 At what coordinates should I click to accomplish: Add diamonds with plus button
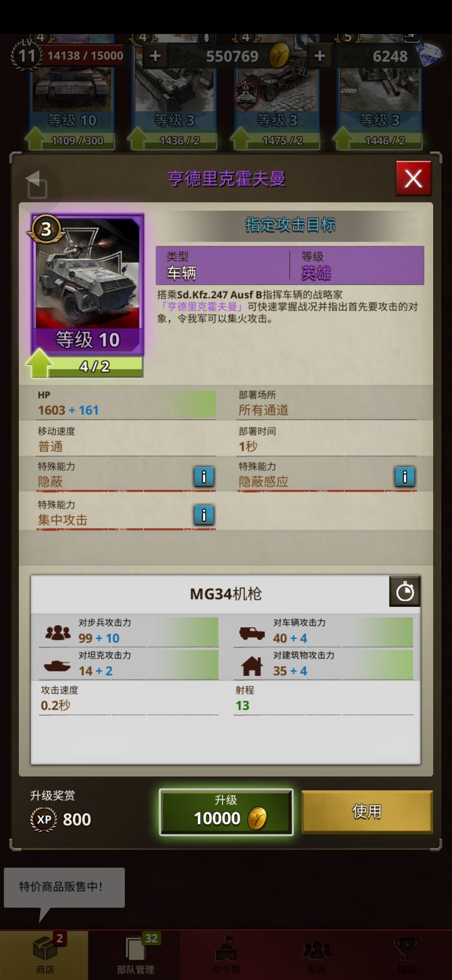(320, 56)
